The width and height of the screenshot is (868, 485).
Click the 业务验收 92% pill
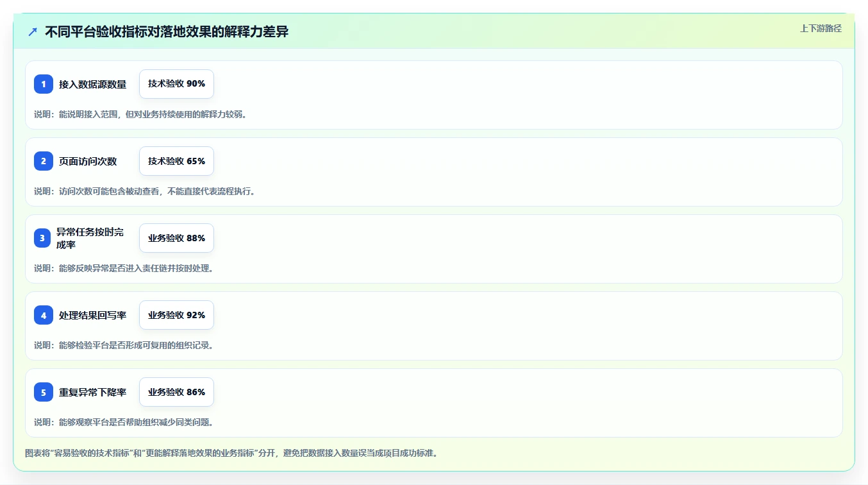click(x=176, y=315)
